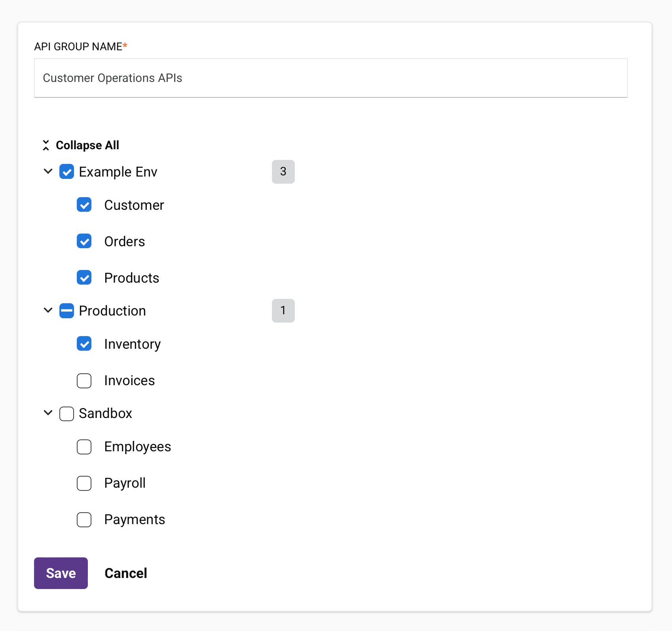672x631 pixels.
Task: Tick the Payroll checkbox
Action: click(x=84, y=483)
